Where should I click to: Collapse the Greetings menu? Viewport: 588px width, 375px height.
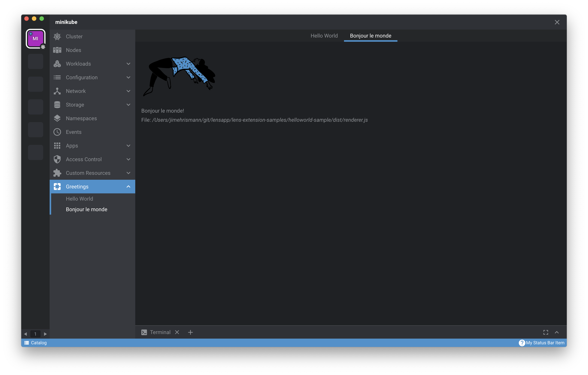pos(128,186)
